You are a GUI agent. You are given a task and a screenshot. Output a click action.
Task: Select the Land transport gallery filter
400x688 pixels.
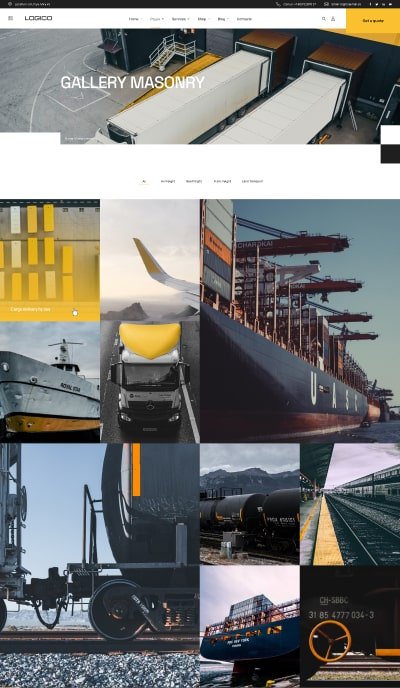point(252,181)
